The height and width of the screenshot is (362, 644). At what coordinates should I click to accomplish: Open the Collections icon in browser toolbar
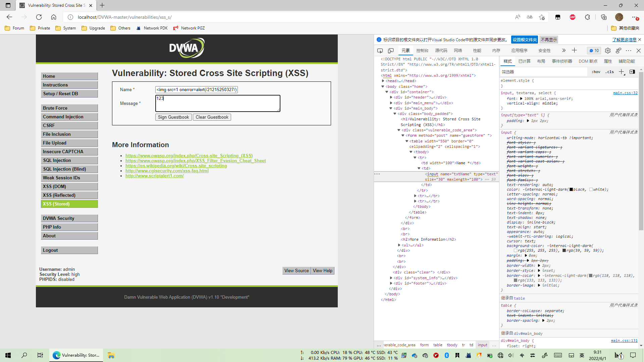click(604, 17)
